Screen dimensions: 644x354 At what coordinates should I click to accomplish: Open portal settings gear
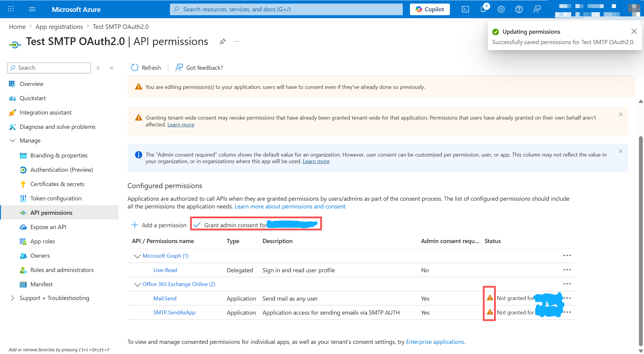501,9
